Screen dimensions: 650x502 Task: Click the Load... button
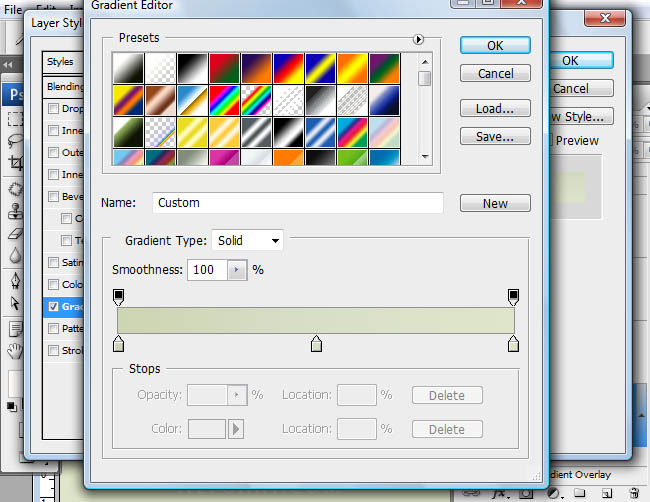click(495, 109)
